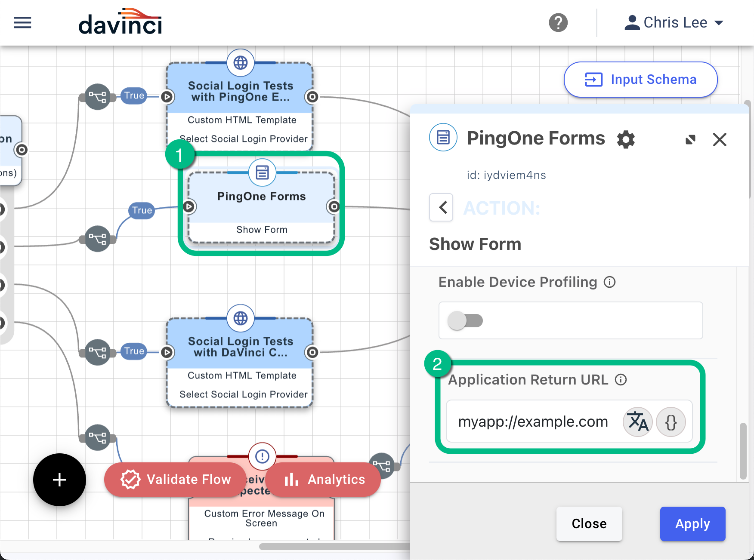
Task: Click the help question mark icon
Action: [x=558, y=22]
